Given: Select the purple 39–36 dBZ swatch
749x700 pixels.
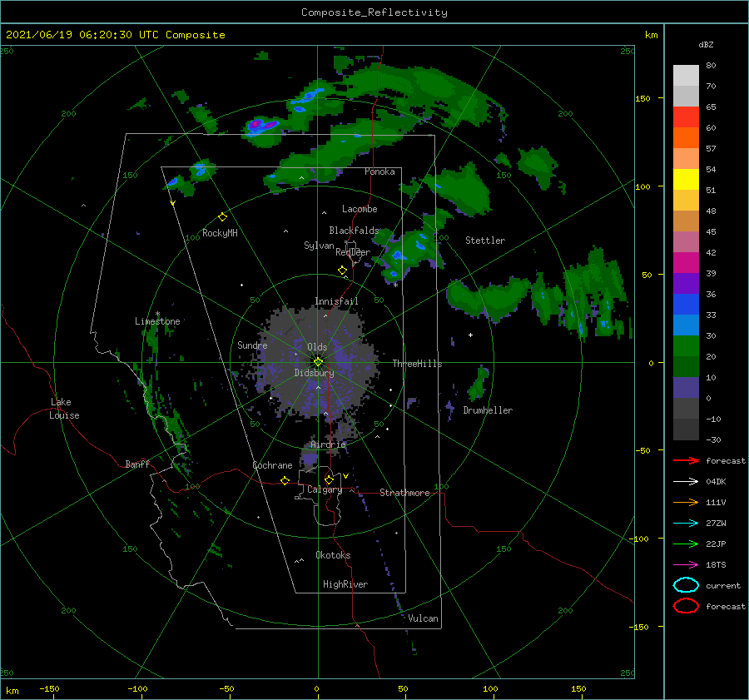Looking at the screenshot, I should (686, 284).
